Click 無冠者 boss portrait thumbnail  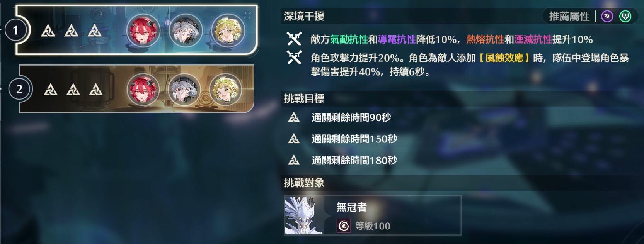[304, 215]
